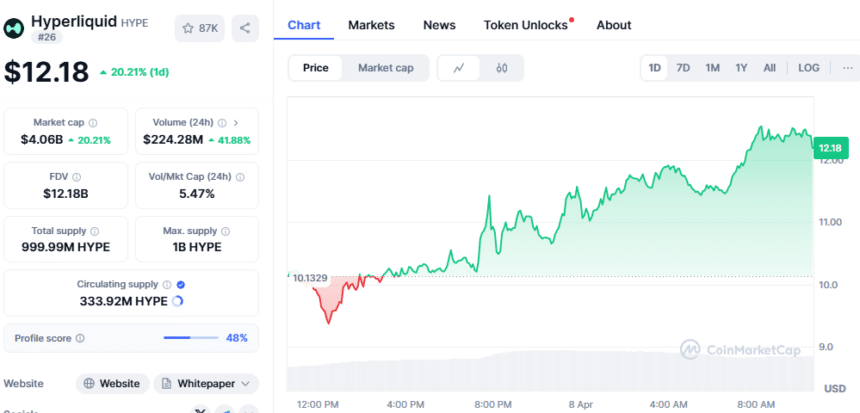Expand Volume (24h) details arrow
The image size is (860, 413).
235,122
